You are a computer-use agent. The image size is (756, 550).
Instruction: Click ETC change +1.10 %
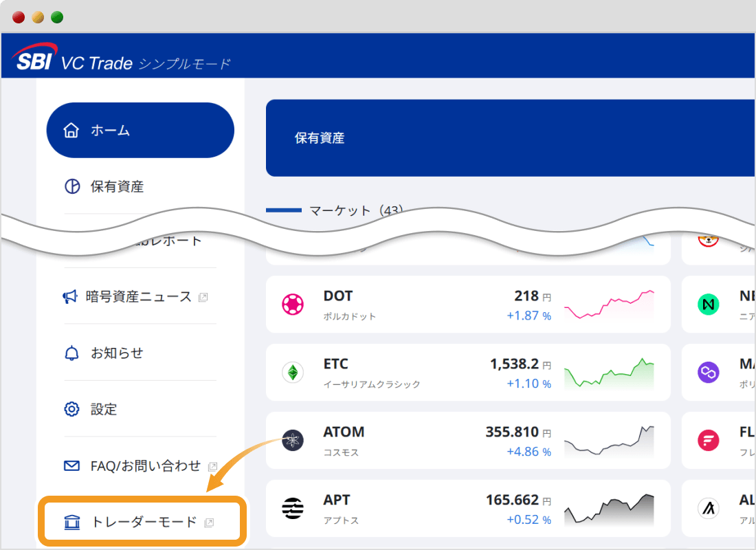[529, 384]
